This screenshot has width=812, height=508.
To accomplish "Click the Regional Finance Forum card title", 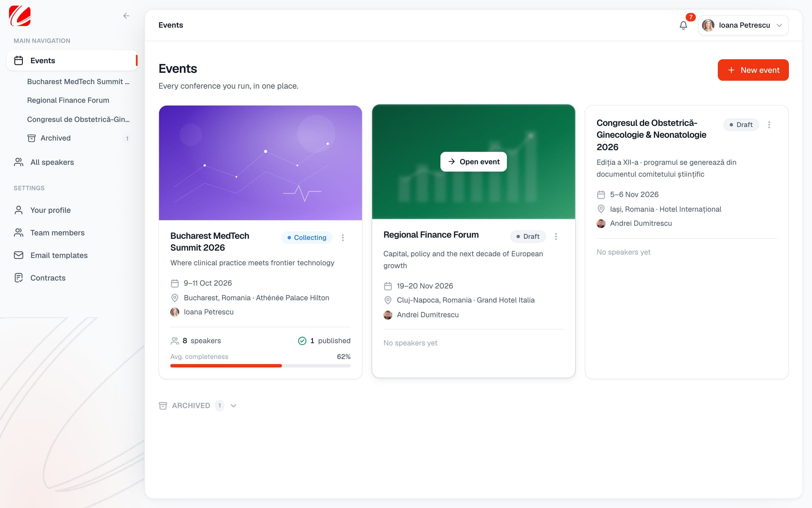I will point(431,235).
